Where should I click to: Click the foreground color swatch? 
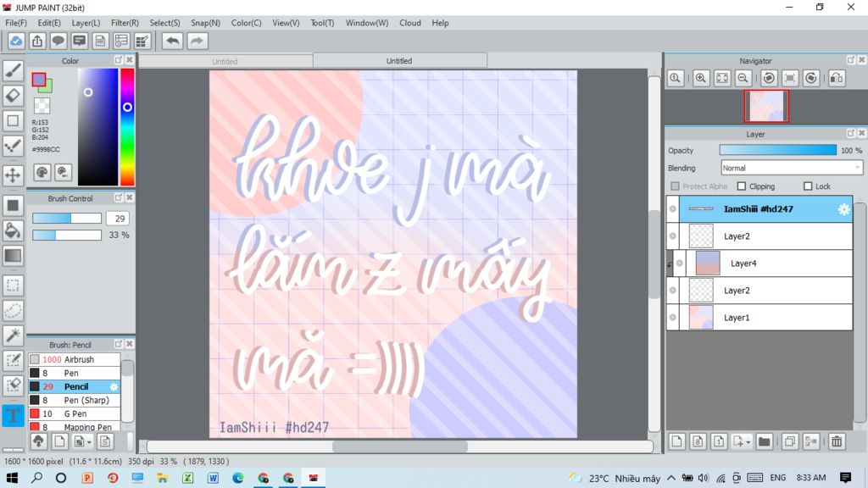click(x=39, y=80)
